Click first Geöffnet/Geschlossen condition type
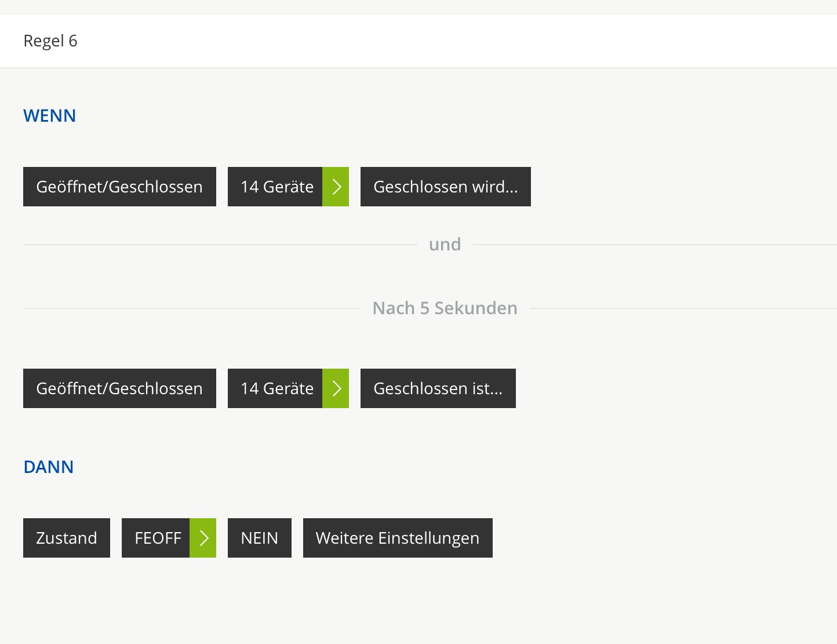The height and width of the screenshot is (644, 837). tap(119, 187)
